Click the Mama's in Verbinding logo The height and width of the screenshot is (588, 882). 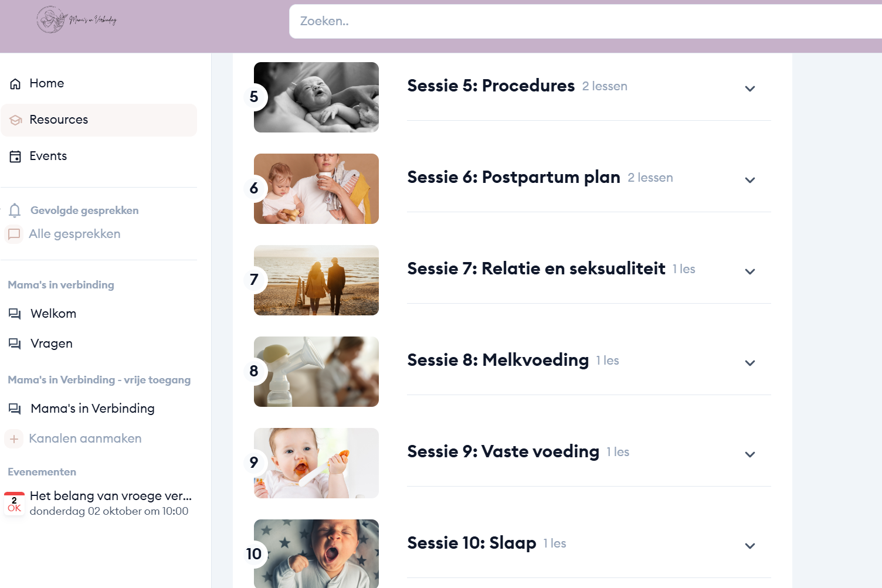pyautogui.click(x=77, y=20)
